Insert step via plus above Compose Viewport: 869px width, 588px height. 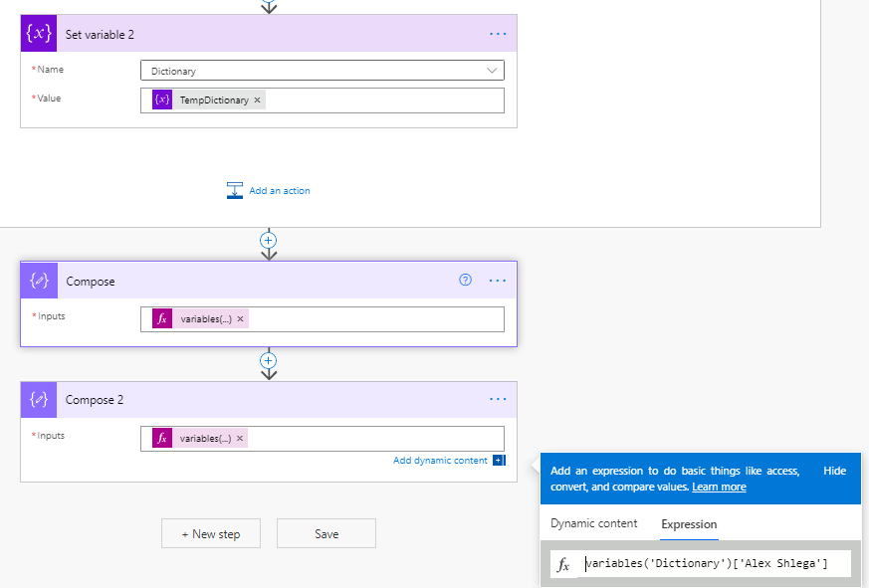tap(268, 240)
